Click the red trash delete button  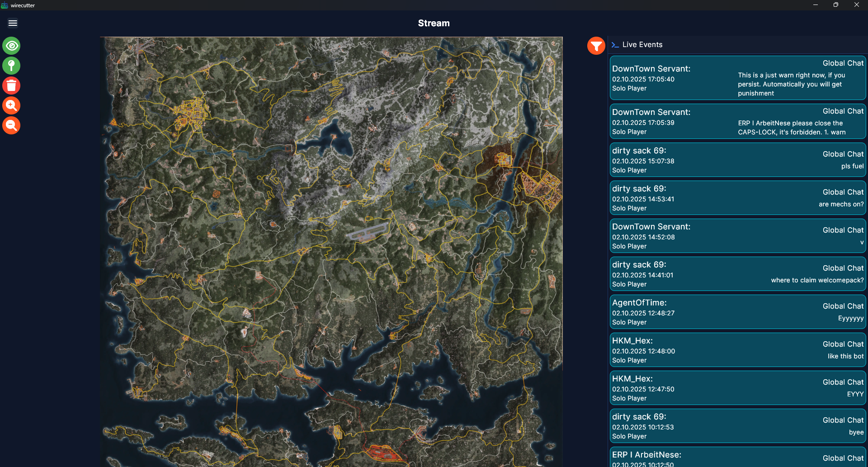[11, 86]
